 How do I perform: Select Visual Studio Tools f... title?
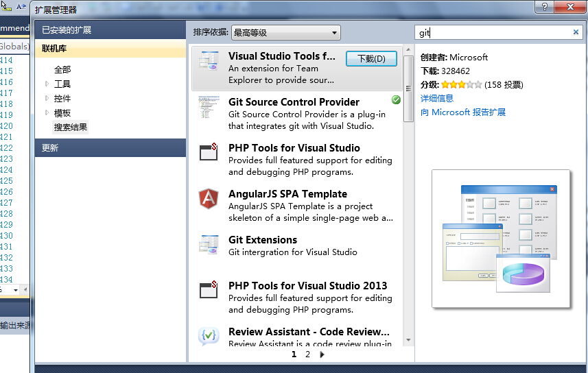282,56
